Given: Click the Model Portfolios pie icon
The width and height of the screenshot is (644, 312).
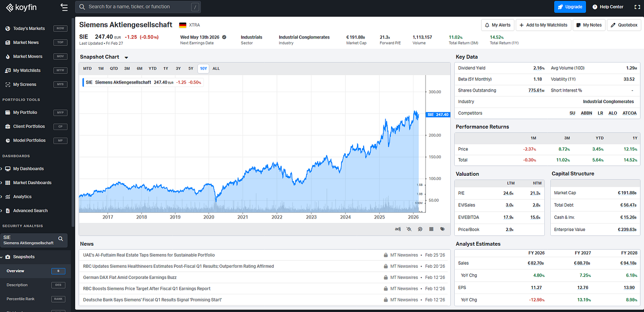Looking at the screenshot, I should click(x=8, y=140).
